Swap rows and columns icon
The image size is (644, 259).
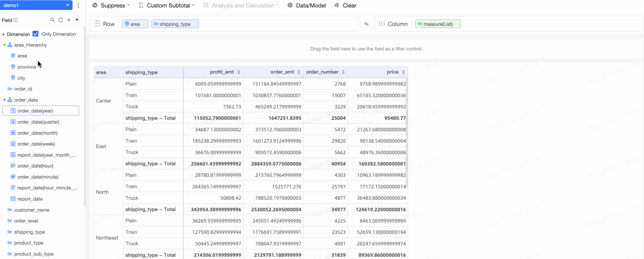367,24
